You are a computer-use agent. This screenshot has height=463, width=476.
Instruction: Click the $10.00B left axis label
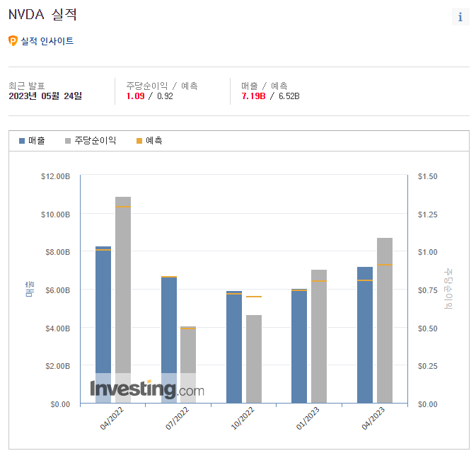56,215
